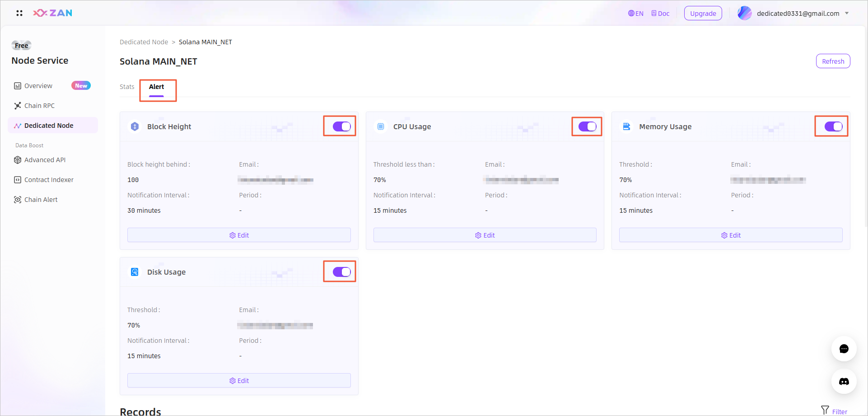The height and width of the screenshot is (416, 868).
Task: Select Dedicated Node in the sidebar
Action: (53, 126)
